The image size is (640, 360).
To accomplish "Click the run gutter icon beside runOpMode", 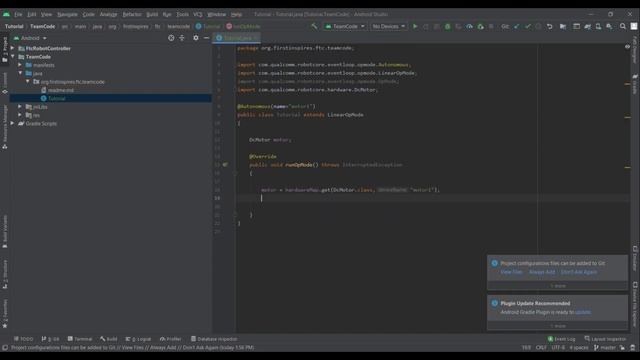I will (225, 165).
